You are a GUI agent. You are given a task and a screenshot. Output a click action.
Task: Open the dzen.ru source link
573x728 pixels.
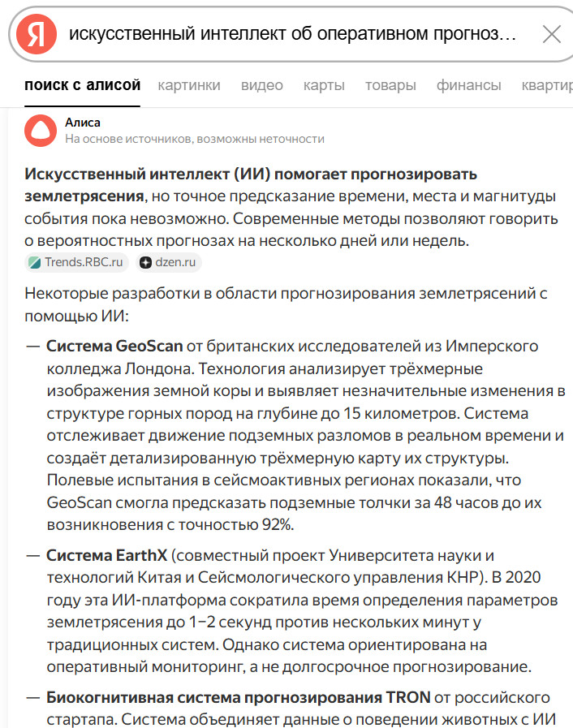pyautogui.click(x=175, y=262)
